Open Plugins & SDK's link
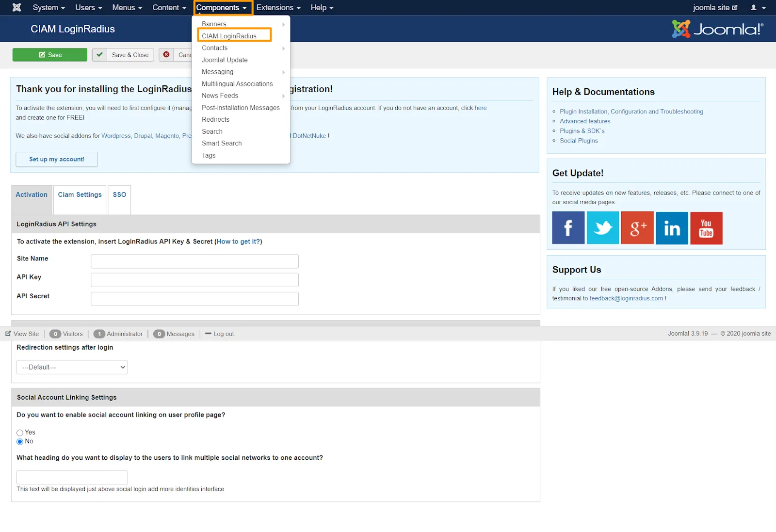The image size is (776, 532). (582, 131)
